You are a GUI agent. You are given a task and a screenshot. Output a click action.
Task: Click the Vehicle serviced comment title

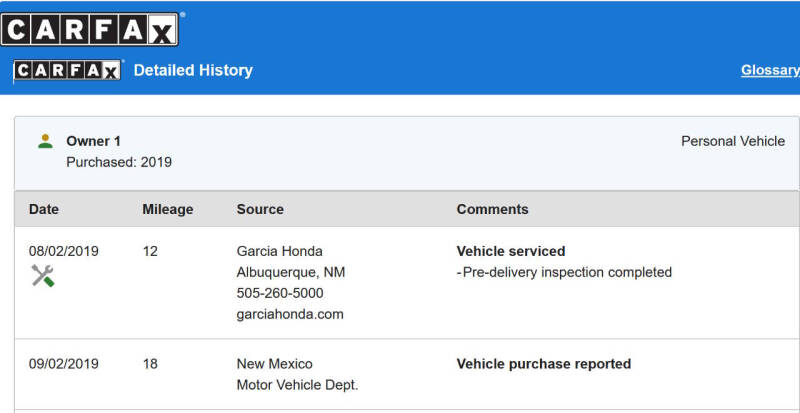[x=511, y=251]
